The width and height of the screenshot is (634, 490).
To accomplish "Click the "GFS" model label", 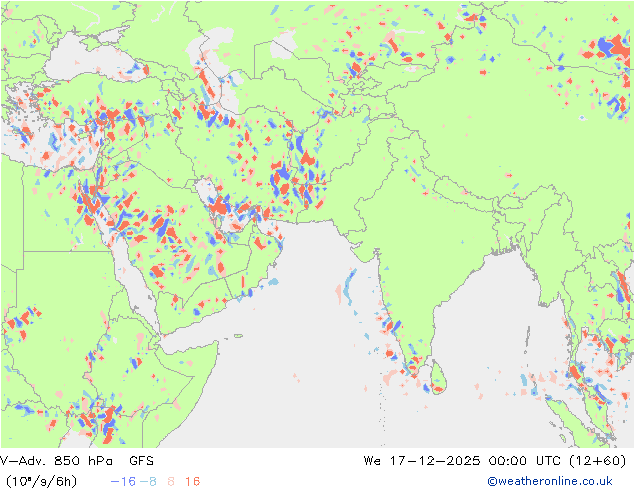I will (142, 460).
